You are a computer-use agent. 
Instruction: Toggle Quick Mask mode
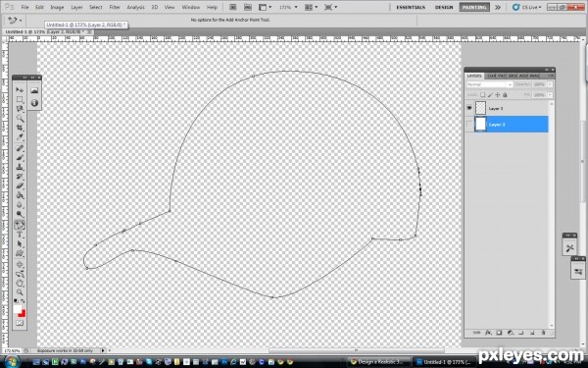20,323
